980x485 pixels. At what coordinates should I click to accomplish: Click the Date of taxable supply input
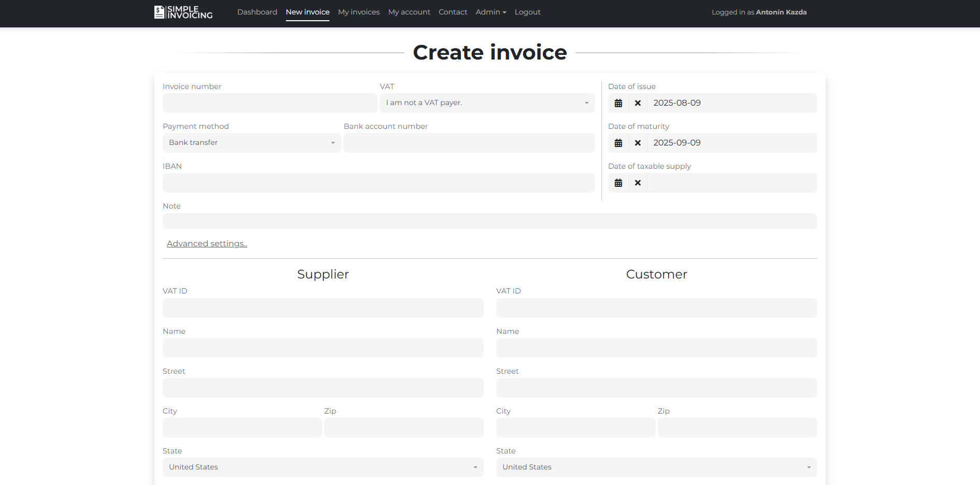tap(732, 183)
